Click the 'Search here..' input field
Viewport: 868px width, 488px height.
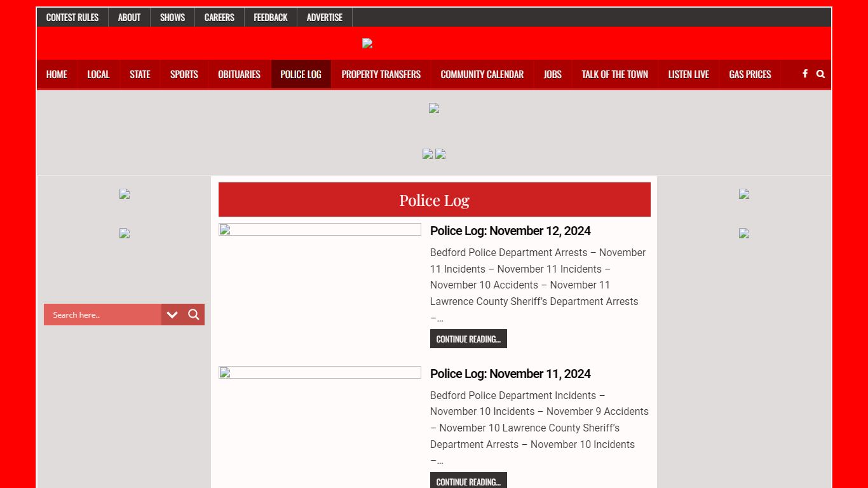(102, 315)
